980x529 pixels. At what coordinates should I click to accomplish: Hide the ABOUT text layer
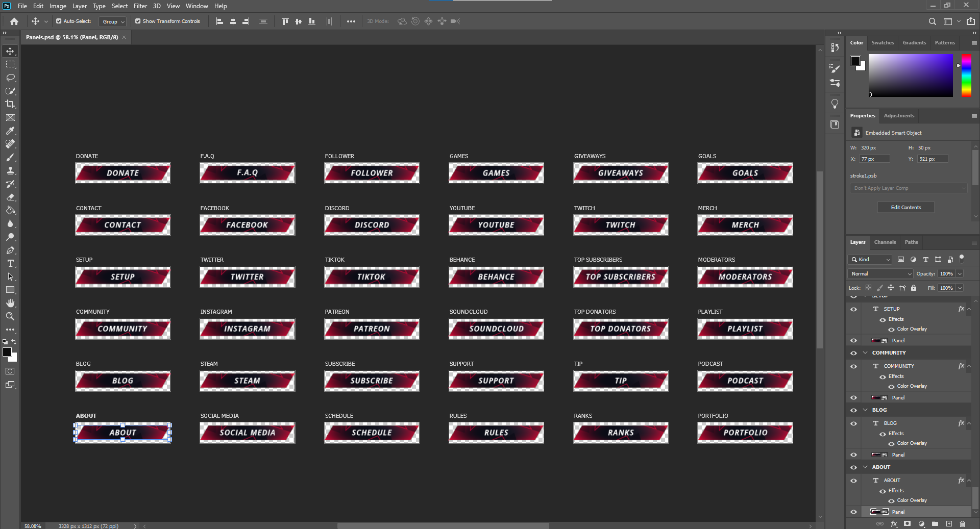tap(853, 481)
